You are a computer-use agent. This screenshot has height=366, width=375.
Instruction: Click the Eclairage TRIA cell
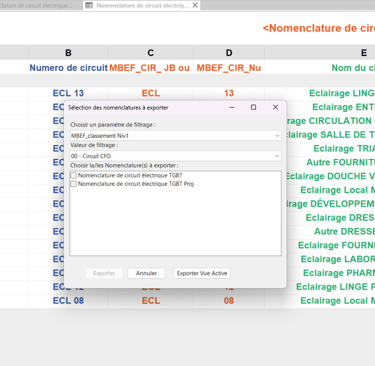pos(331,149)
